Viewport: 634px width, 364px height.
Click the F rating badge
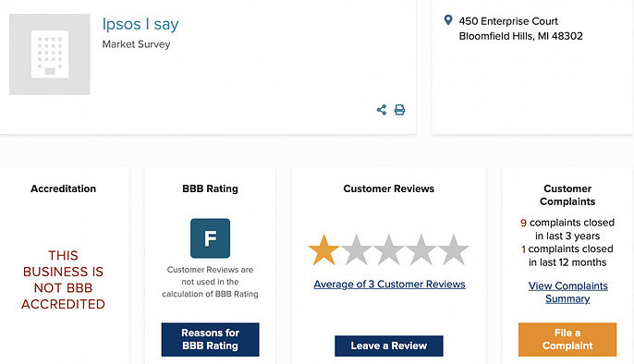point(211,238)
